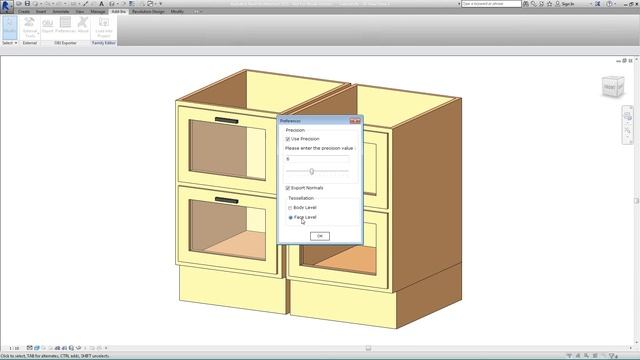Click the Sign In link

point(568,4)
